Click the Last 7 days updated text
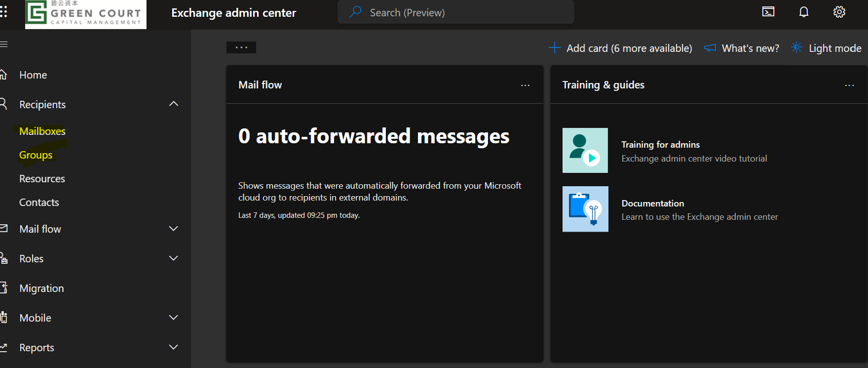This screenshot has width=868, height=368. 299,215
